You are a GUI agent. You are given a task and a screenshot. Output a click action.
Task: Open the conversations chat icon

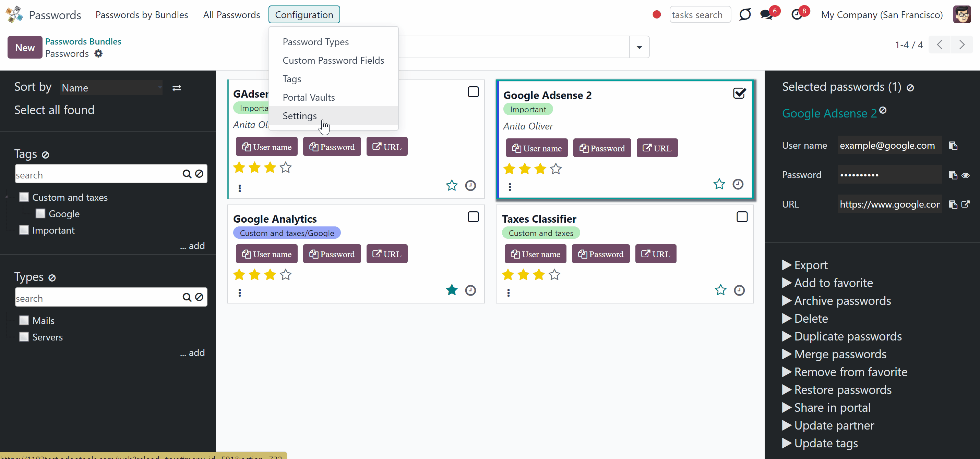tap(766, 15)
